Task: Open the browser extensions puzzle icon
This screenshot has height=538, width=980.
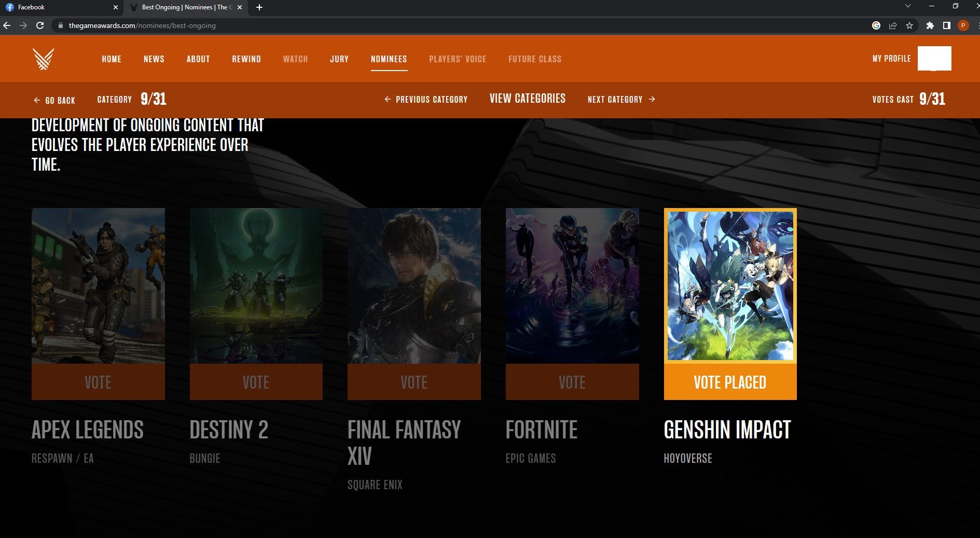Action: click(x=930, y=25)
